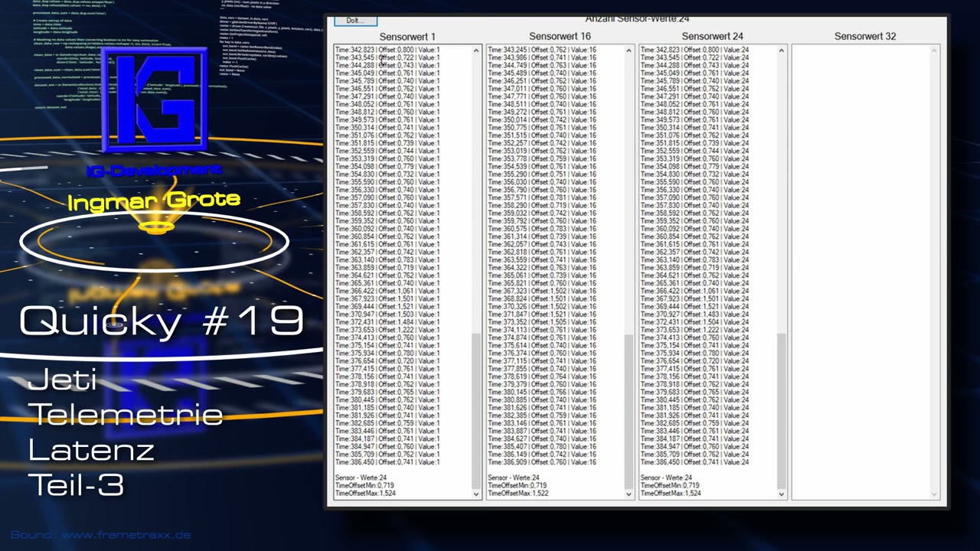Image resolution: width=980 pixels, height=551 pixels.
Task: Select row Time:386,450 ending Value:1
Action: (387, 462)
